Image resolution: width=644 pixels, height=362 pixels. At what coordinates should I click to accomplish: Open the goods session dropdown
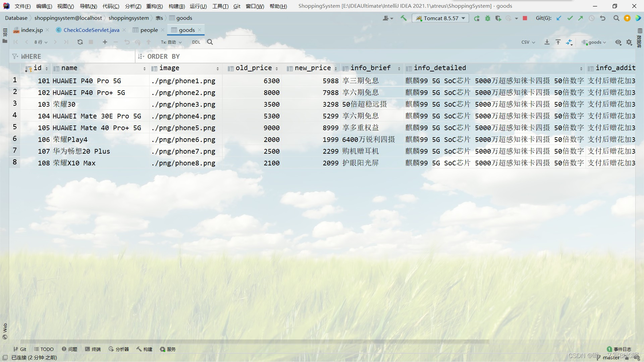[594, 42]
